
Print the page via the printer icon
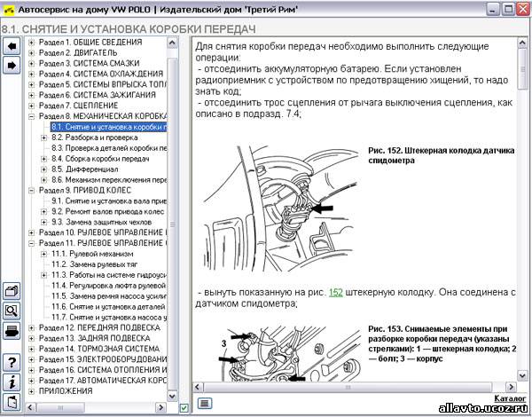(12, 330)
